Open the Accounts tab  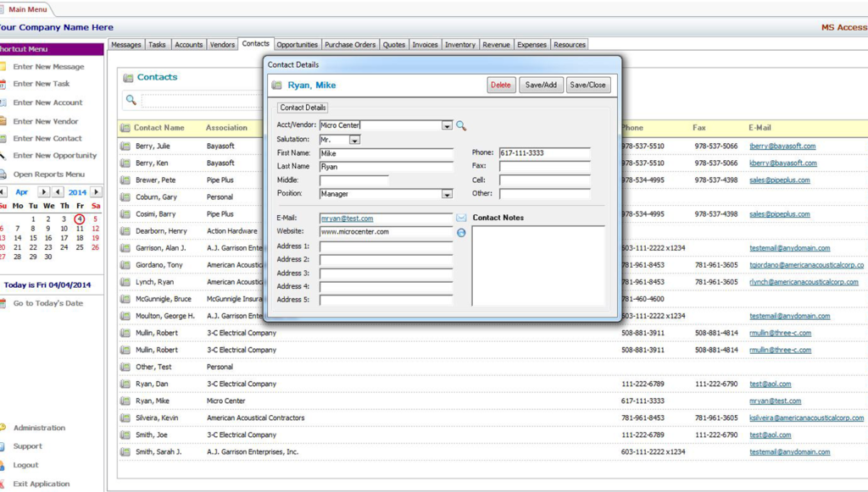[x=189, y=45]
